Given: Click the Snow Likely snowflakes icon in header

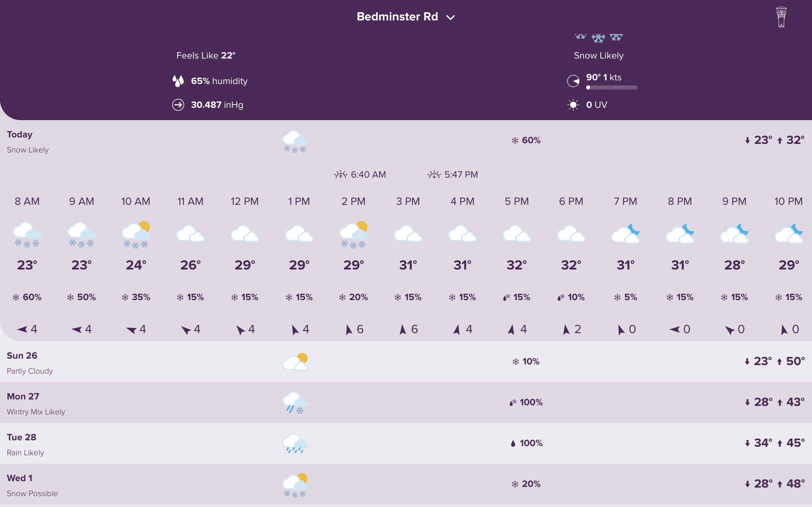Looking at the screenshot, I should pyautogui.click(x=598, y=38).
